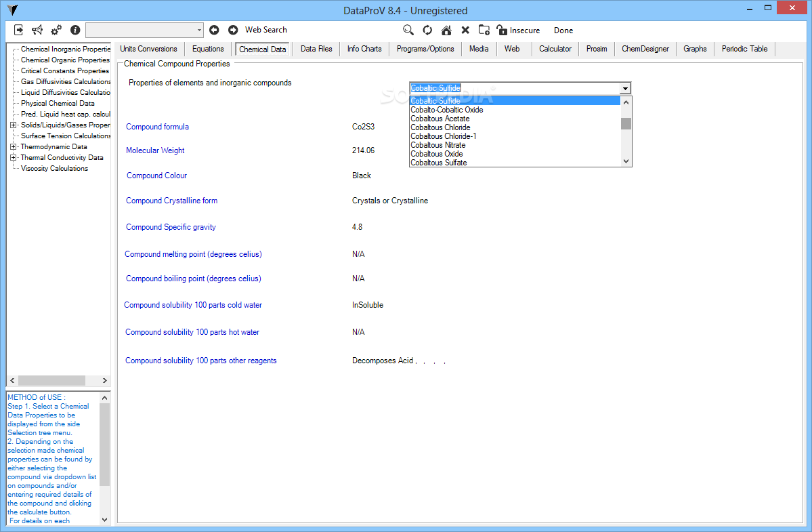Open the compound selection dropdown arrow
This screenshot has width=812, height=532.
(x=625, y=88)
